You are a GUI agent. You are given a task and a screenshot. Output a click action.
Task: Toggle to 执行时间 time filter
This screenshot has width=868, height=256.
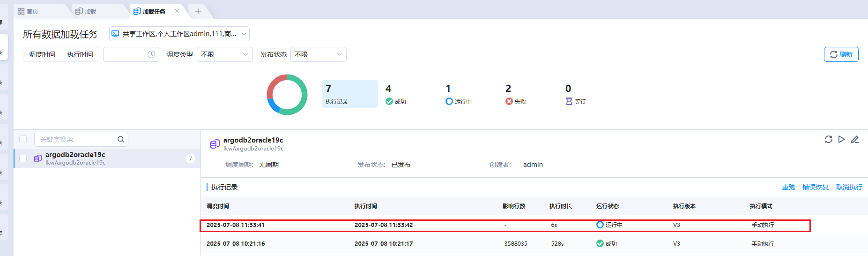coord(80,54)
